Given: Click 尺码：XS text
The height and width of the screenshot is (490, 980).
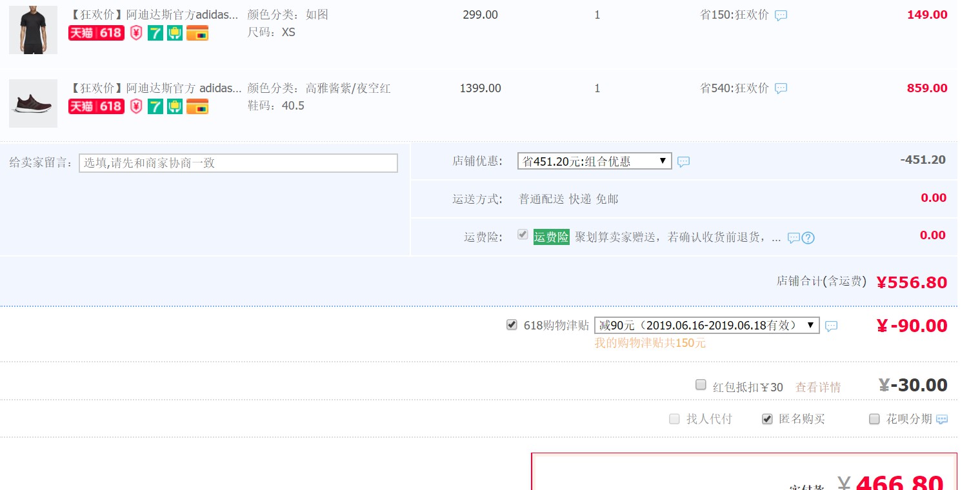Looking at the screenshot, I should [272, 32].
